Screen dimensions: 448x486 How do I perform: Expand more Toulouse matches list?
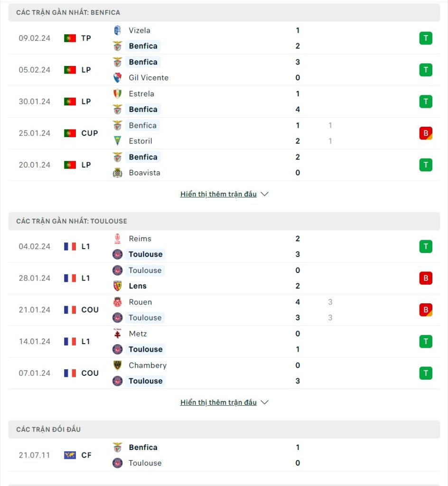coord(218,402)
